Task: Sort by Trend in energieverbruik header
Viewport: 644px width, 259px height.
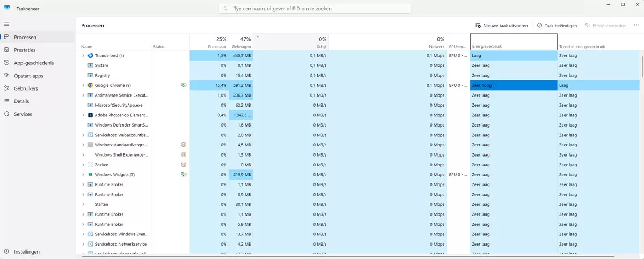Action: click(598, 42)
